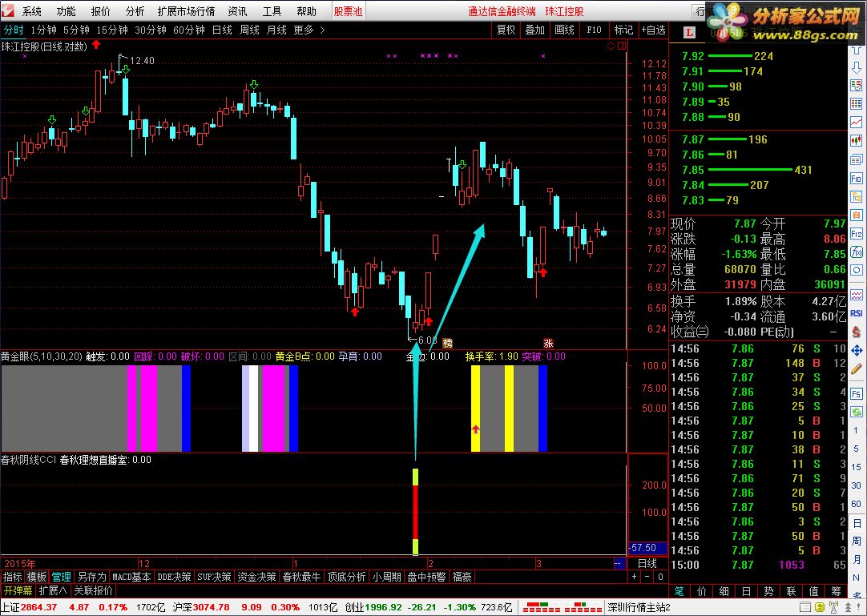Expand the 更多 periods list

point(309,30)
